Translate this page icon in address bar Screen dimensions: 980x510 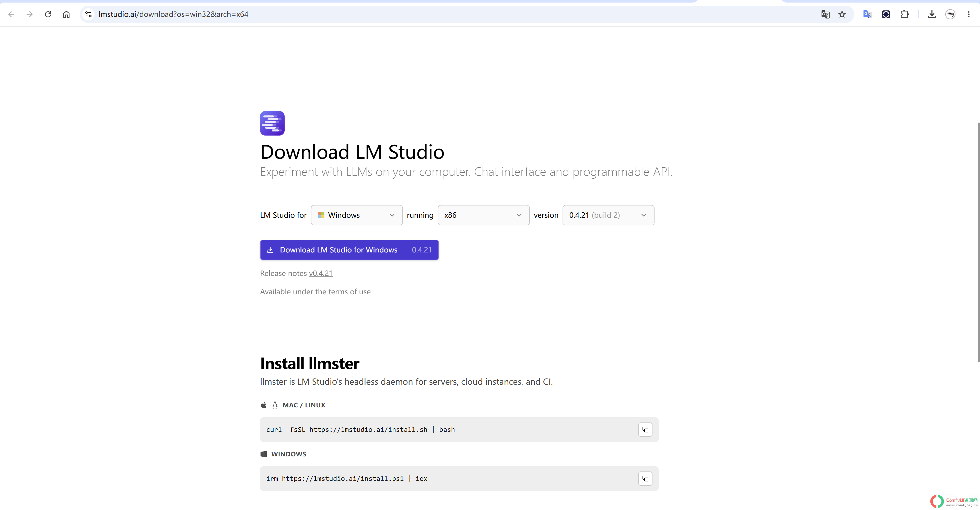coord(825,15)
